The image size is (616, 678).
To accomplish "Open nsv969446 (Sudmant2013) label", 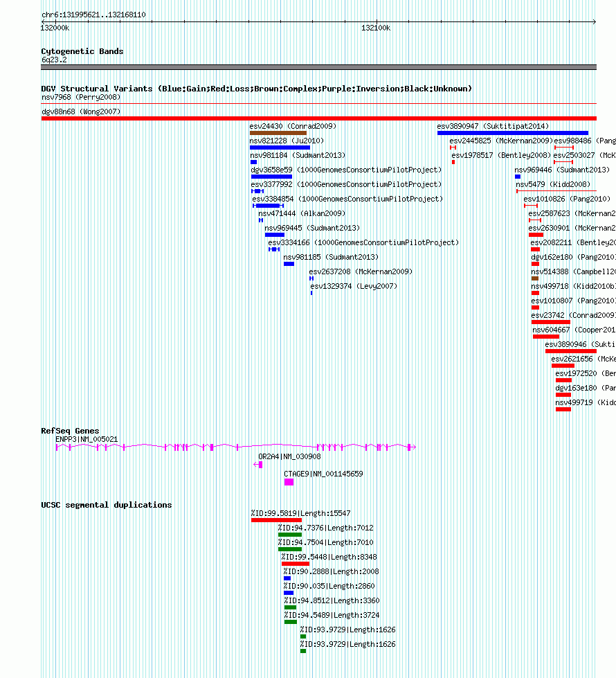I will click(562, 170).
